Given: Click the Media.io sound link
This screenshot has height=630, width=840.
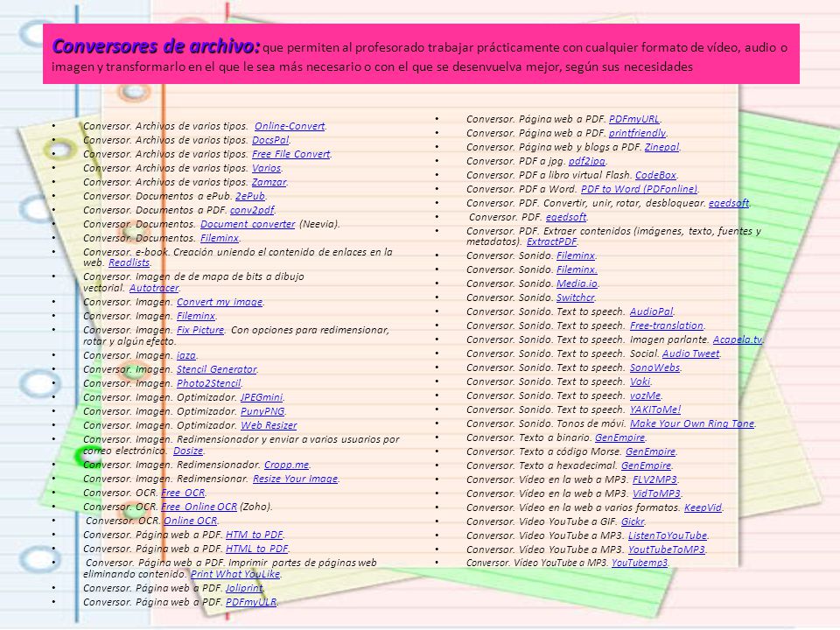Looking at the screenshot, I should [x=577, y=283].
